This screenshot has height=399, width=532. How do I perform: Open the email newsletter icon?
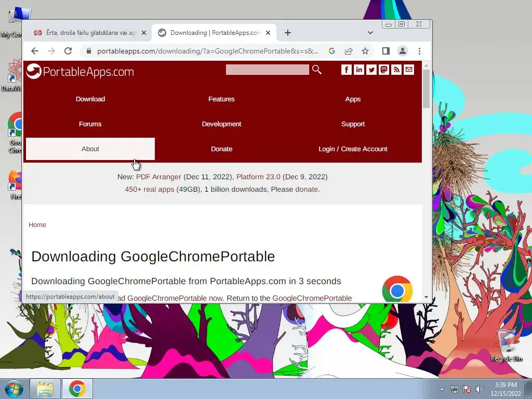409,70
